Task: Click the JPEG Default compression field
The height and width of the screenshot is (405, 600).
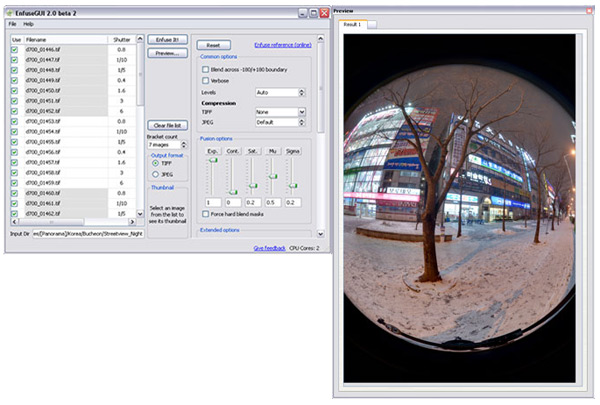Action: coord(277,122)
